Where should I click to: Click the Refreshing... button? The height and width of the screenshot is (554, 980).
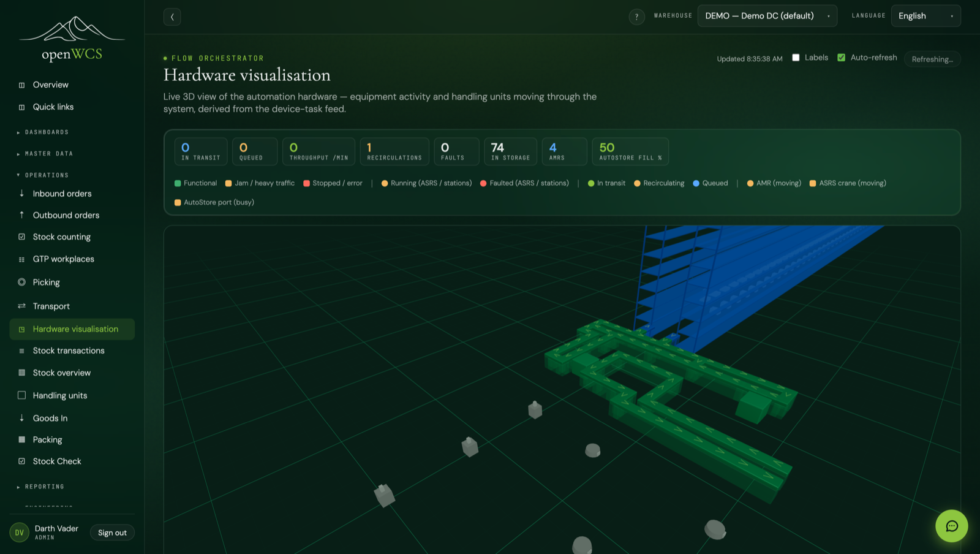932,59
